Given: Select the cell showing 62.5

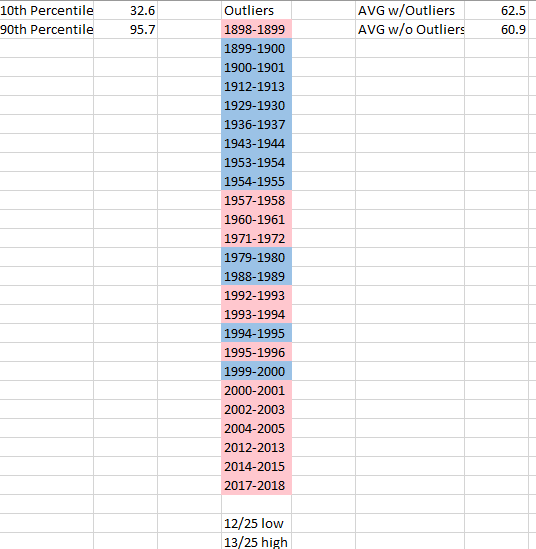Looking at the screenshot, I should 496,10.
